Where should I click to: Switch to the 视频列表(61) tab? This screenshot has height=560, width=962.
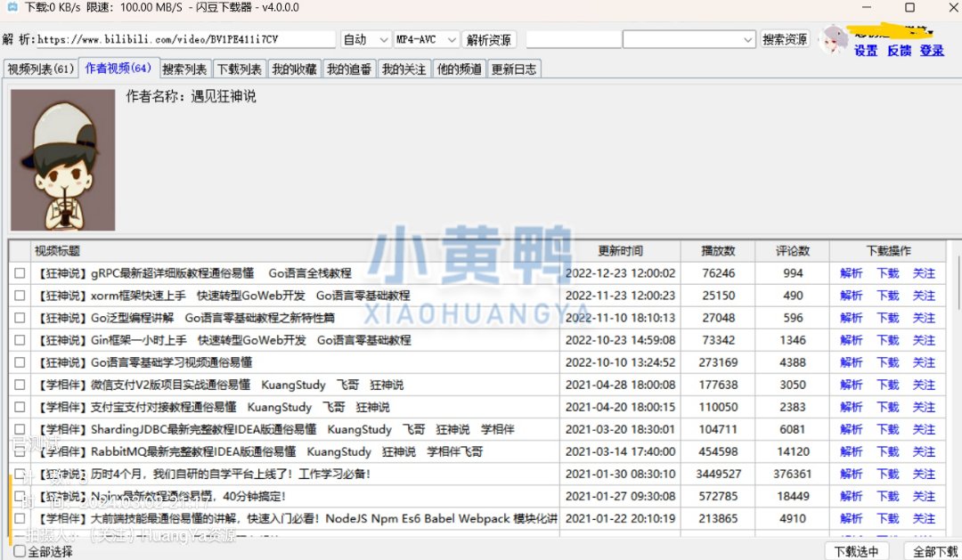pyautogui.click(x=41, y=69)
